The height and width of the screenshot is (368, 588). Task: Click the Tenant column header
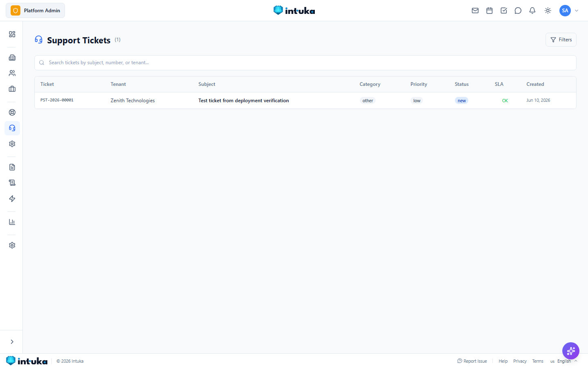tap(118, 84)
